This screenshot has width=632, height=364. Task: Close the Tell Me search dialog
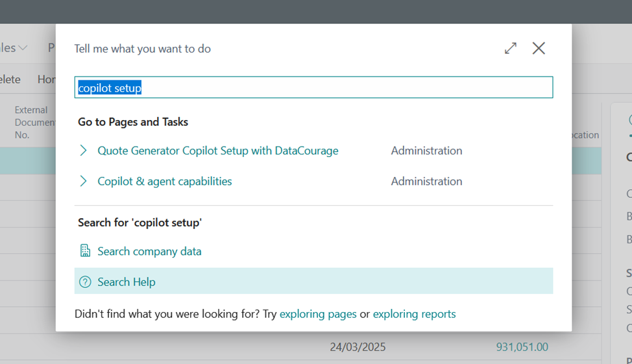coord(539,48)
